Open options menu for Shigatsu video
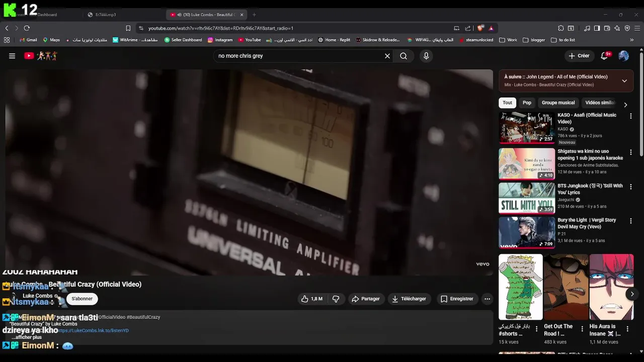 click(x=630, y=152)
